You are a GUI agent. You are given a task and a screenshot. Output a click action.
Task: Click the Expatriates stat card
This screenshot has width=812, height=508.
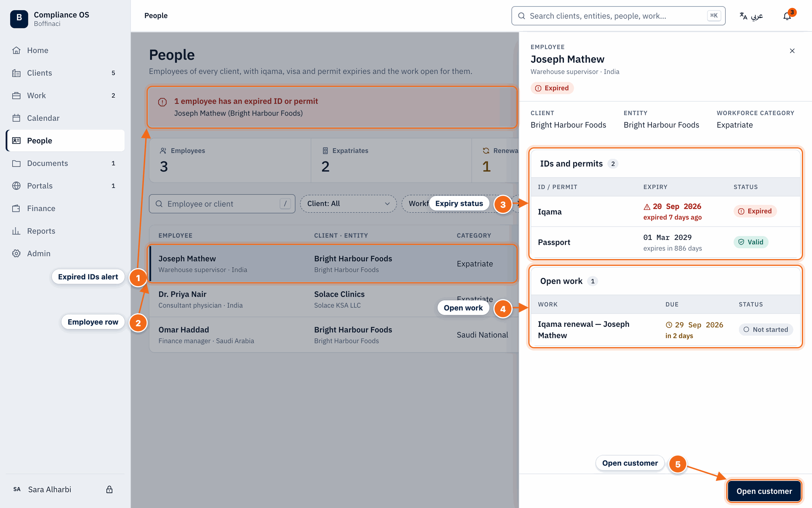(x=391, y=160)
